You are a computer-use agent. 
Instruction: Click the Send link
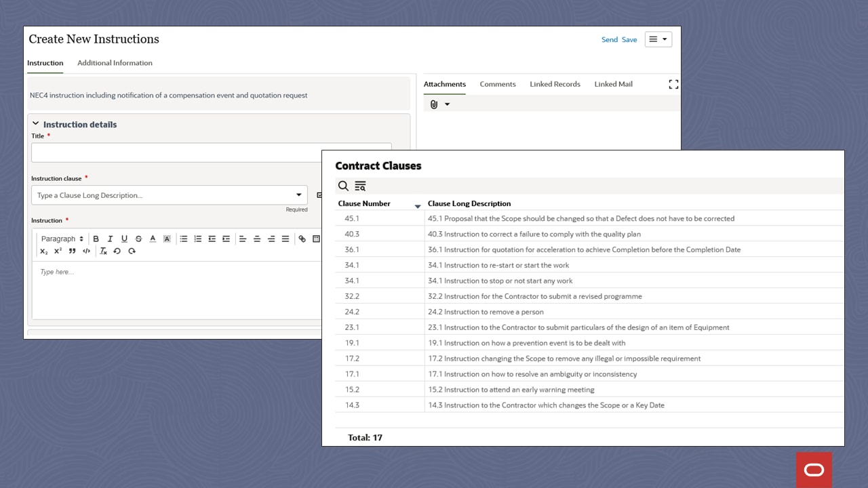tap(609, 39)
